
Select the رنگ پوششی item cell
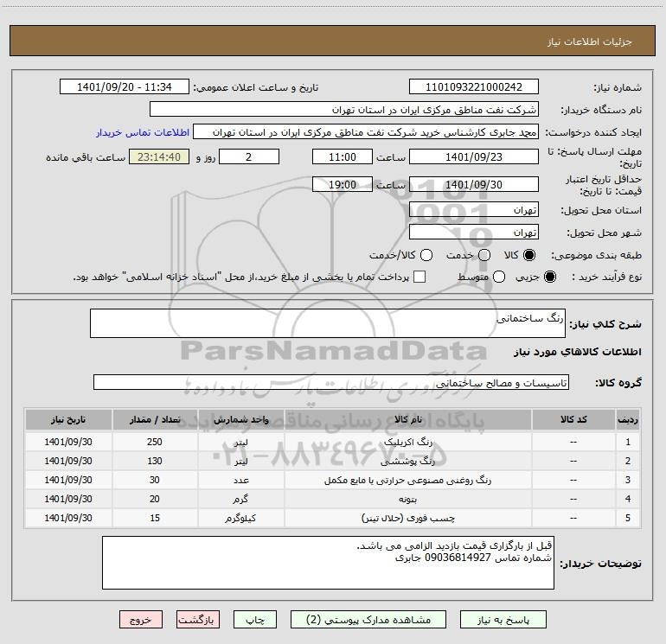407,461
